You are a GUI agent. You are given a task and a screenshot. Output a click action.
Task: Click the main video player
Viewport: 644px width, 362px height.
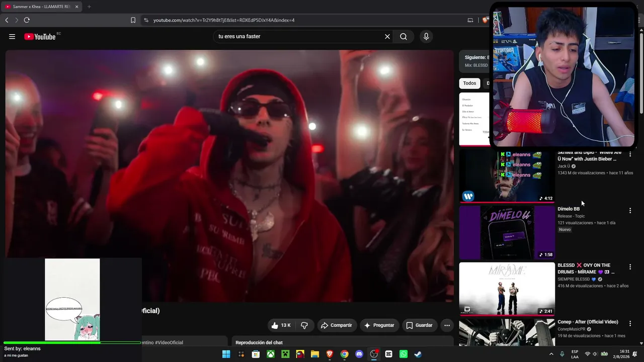tap(229, 175)
